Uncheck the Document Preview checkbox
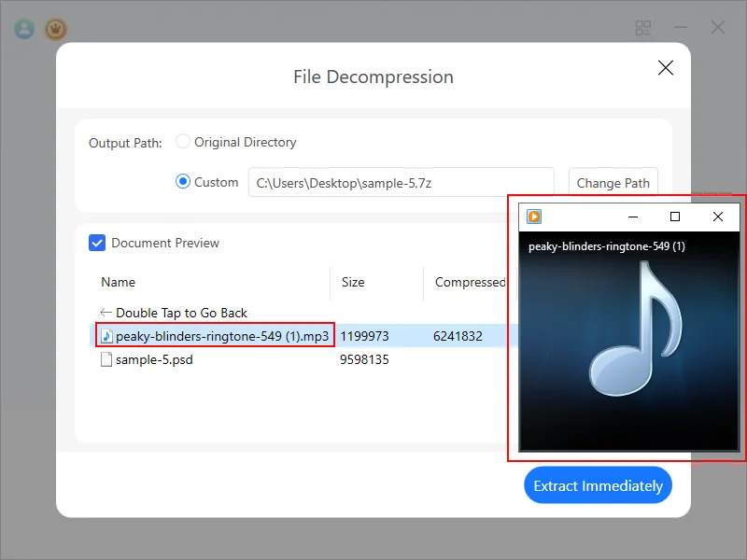Viewport: 747px width, 560px height. (x=97, y=243)
